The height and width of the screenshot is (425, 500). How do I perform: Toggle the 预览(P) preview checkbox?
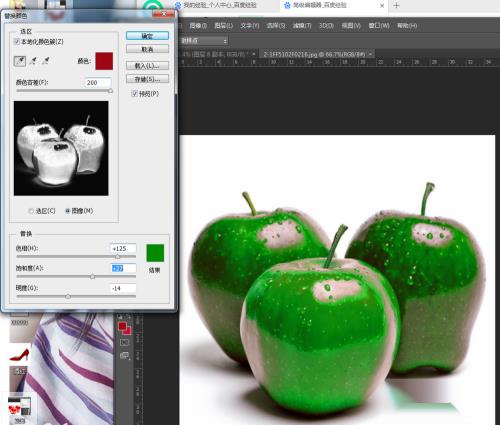point(134,94)
